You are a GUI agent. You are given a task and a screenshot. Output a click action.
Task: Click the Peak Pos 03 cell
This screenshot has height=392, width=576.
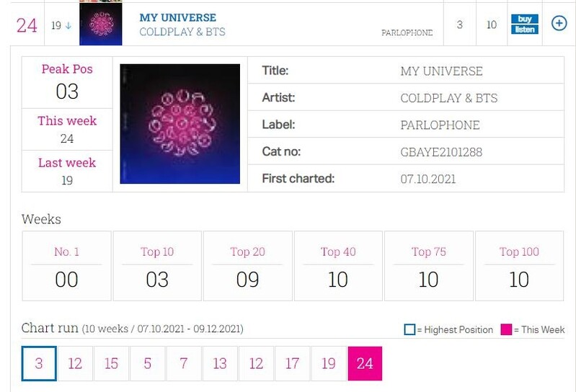point(67,82)
